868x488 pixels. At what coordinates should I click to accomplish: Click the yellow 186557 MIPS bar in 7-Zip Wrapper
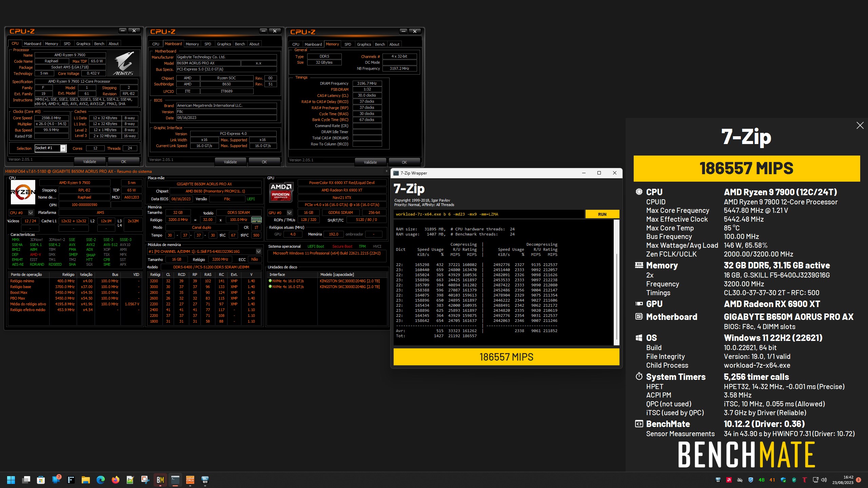tap(506, 357)
